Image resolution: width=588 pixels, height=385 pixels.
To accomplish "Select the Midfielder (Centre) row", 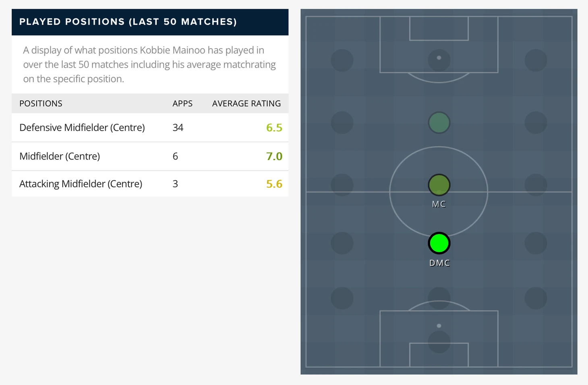I will [x=150, y=156].
